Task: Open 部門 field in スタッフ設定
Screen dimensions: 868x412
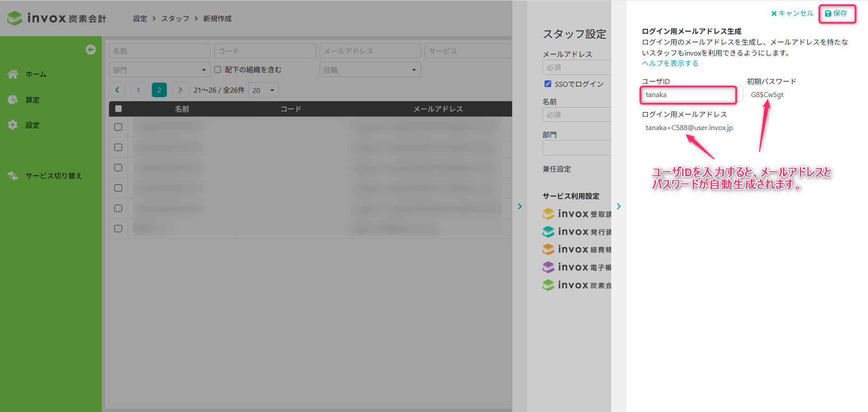Action: tap(577, 148)
